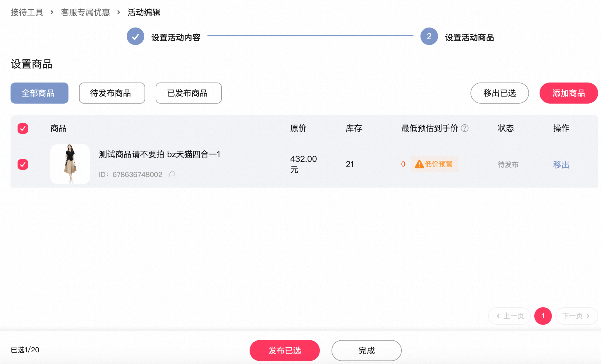601x364 pixels.
Task: Click the 商品 column header
Action: (x=59, y=128)
